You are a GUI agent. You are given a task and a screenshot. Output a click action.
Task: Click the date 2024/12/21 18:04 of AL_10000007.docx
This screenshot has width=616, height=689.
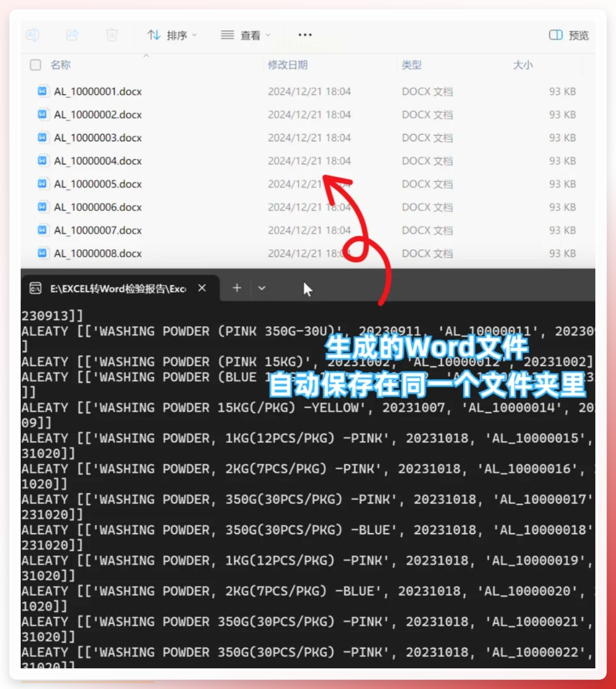tap(309, 230)
